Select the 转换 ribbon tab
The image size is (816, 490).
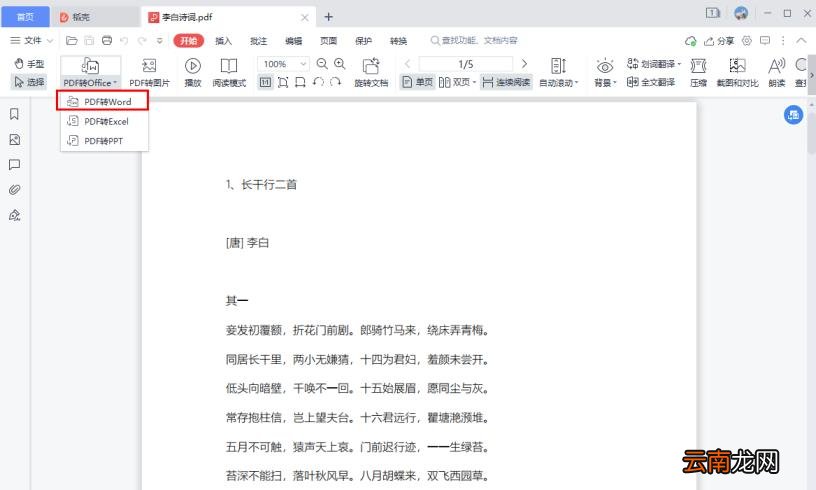pos(398,41)
